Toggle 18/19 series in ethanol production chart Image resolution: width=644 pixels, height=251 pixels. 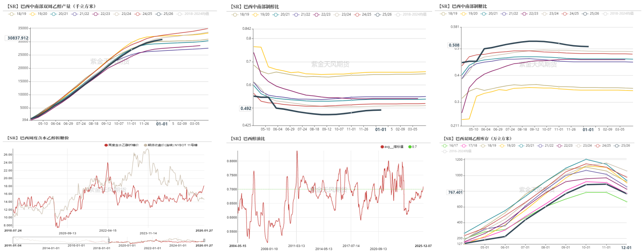(x=12, y=14)
